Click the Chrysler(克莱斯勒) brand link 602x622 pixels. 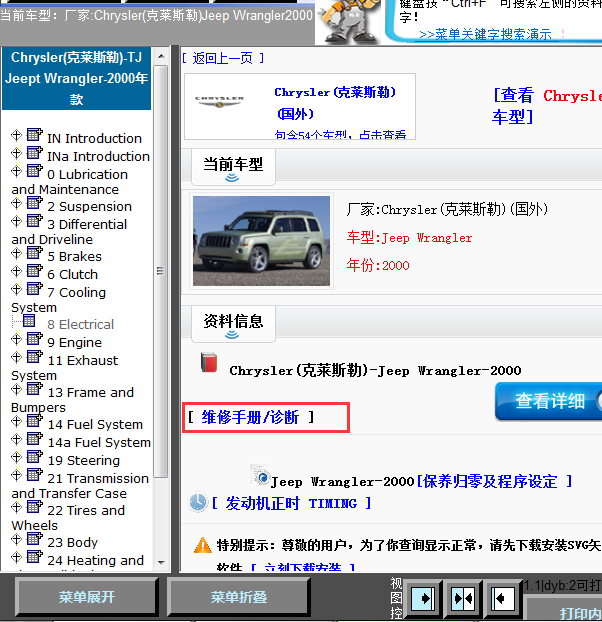(x=335, y=103)
